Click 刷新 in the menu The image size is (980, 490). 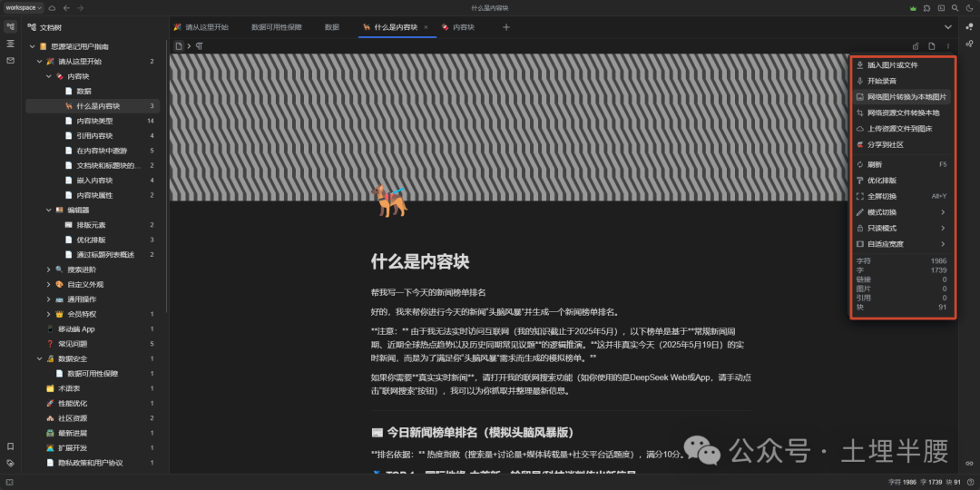pyautogui.click(x=903, y=164)
